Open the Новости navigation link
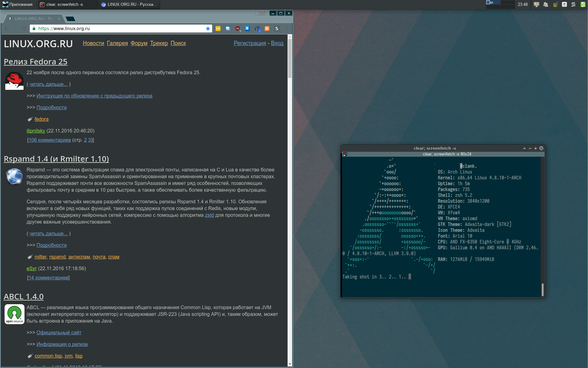 93,43
